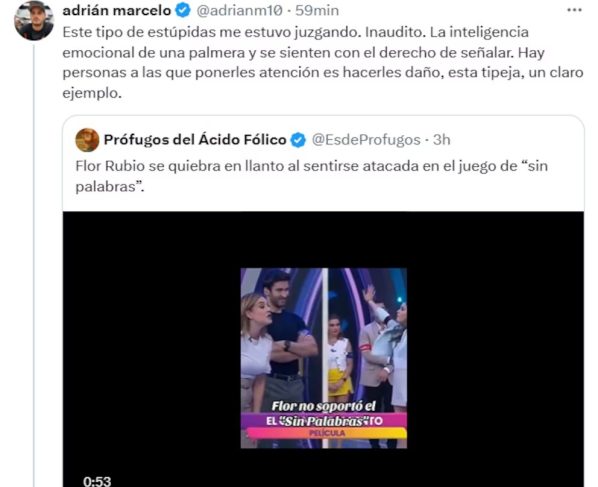Click the pink PELÍCULA banner in video
Viewport: 598px width, 487px height.
[326, 433]
